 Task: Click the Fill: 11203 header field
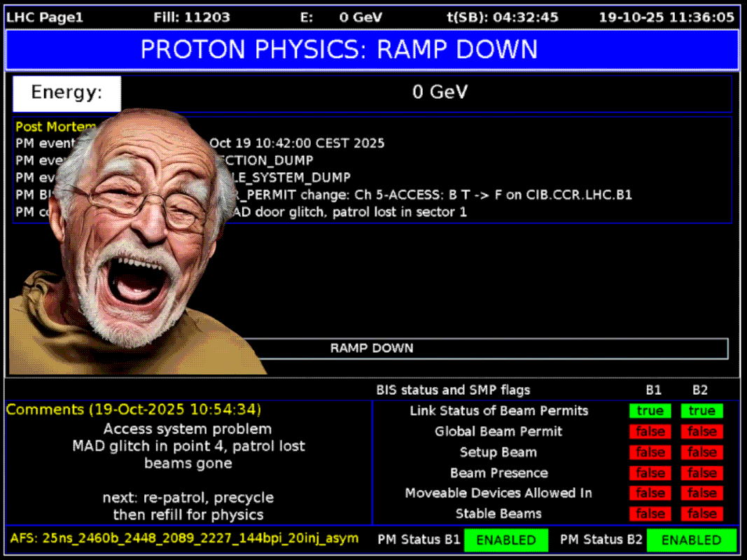tap(191, 17)
